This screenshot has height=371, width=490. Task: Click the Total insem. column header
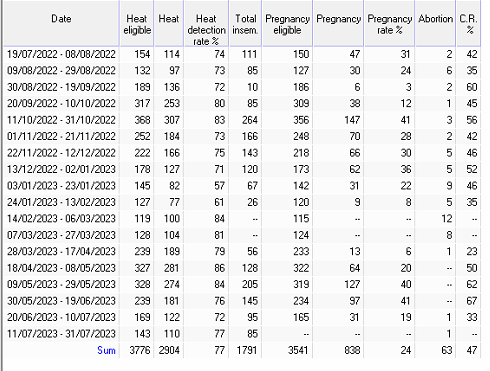point(245,23)
